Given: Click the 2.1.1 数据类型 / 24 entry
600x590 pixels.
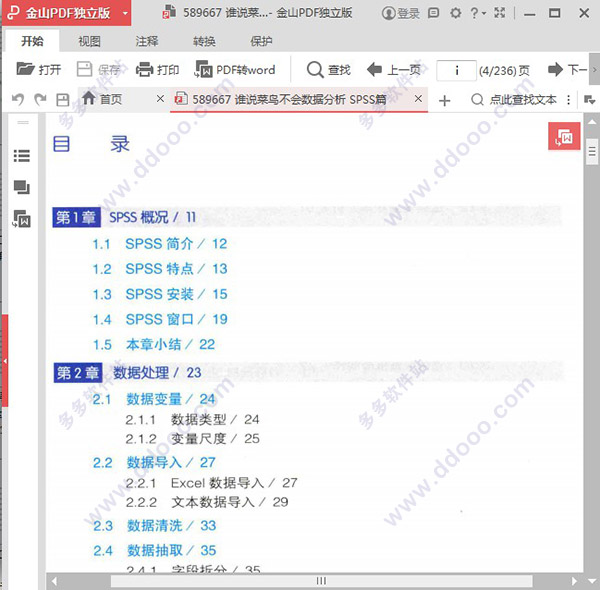Looking at the screenshot, I should 192,420.
